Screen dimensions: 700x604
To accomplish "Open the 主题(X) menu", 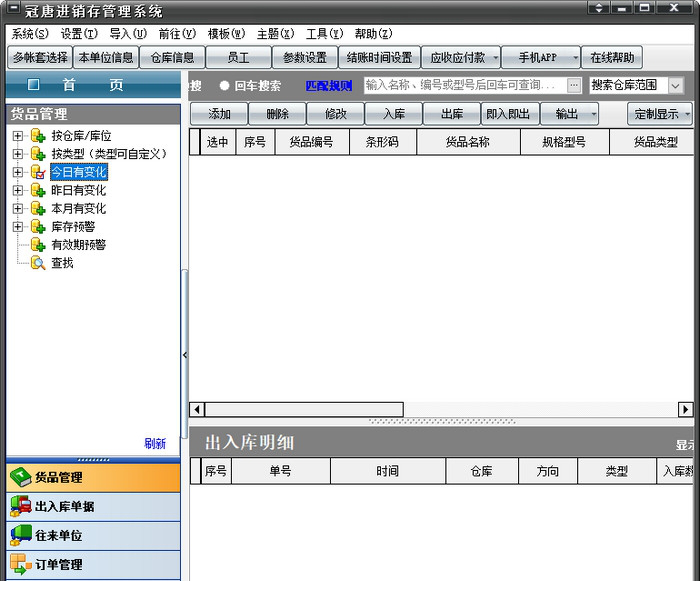I will pos(275,34).
